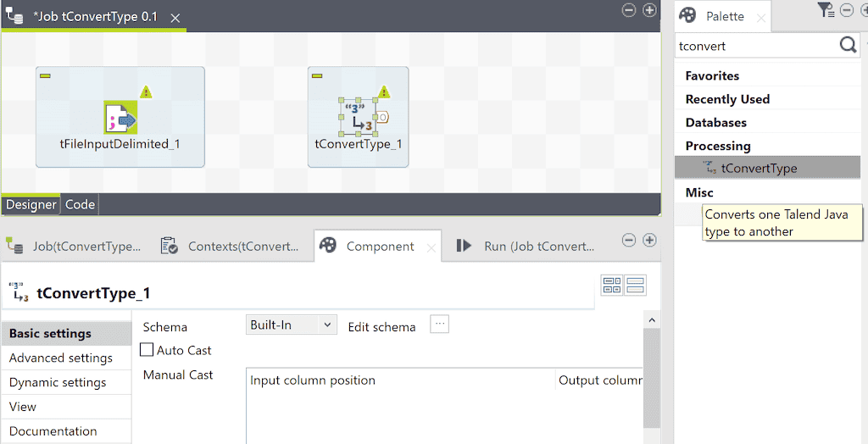Click warning icon on tFileInputDelimited_1
This screenshot has width=868, height=444.
pyautogui.click(x=146, y=92)
